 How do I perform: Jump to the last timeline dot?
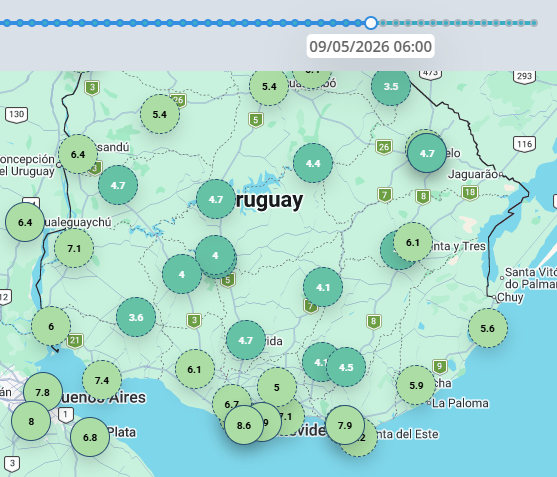click(534, 23)
